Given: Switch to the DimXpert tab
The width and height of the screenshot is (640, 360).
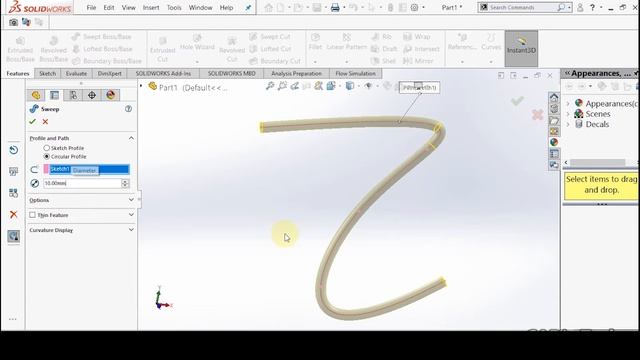Looking at the screenshot, I should (x=109, y=73).
